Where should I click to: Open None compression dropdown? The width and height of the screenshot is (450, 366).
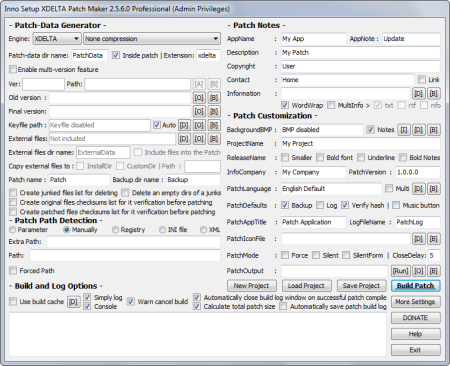pos(152,39)
